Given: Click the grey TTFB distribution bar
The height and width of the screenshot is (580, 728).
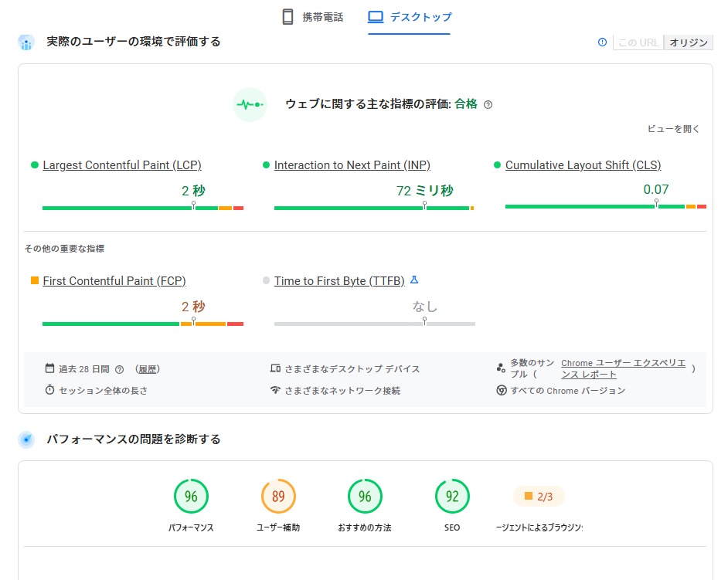Looking at the screenshot, I should [375, 324].
